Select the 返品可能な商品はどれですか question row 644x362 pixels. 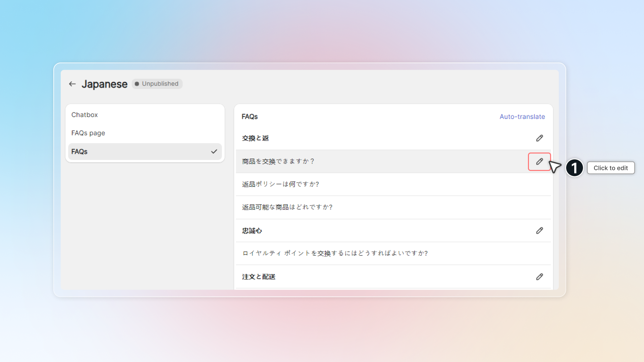287,207
